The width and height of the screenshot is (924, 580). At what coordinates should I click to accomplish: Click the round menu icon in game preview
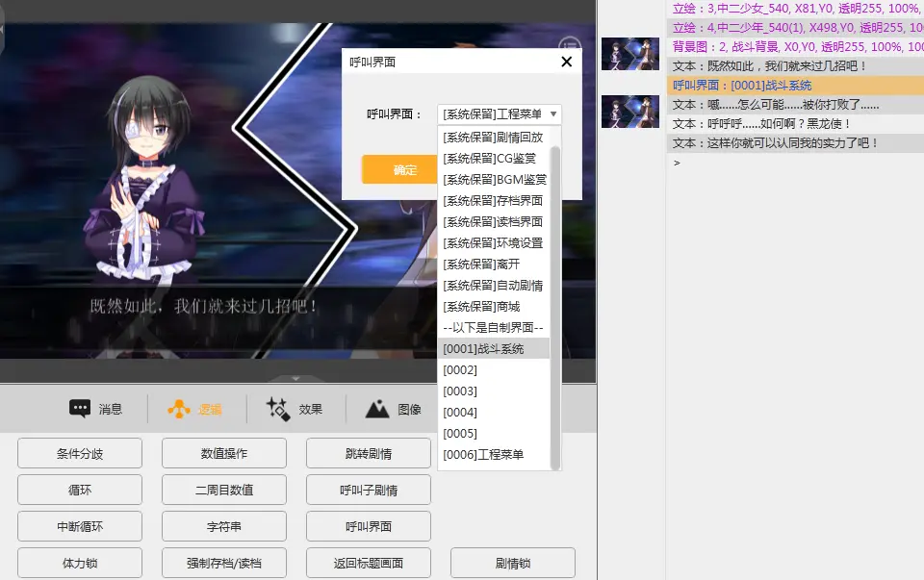(x=570, y=45)
